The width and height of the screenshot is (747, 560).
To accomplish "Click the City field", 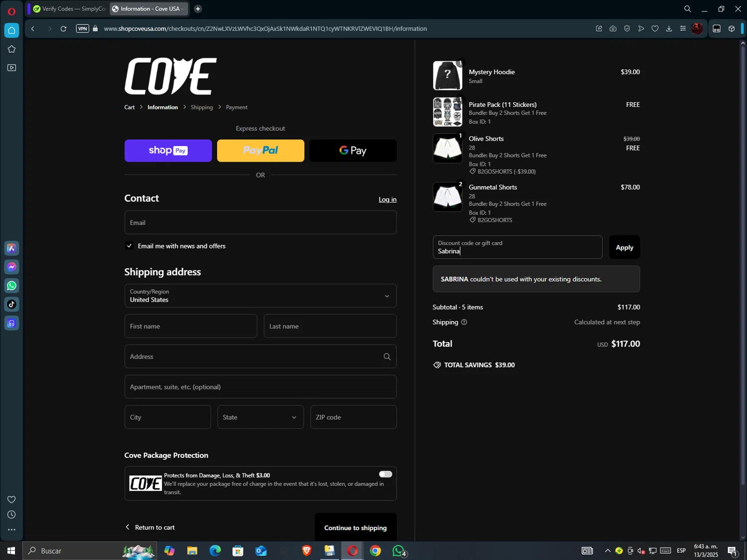I will 167,417.
